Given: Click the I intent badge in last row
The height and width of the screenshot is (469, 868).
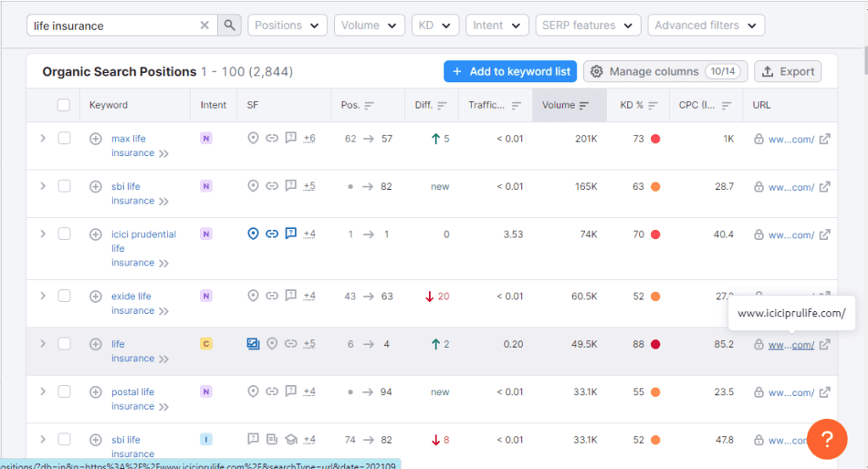Looking at the screenshot, I should (x=206, y=439).
